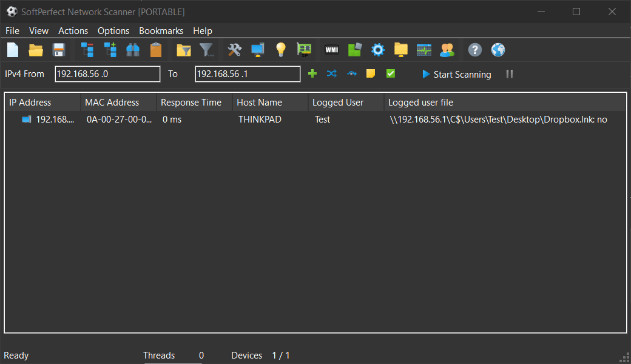
Task: Open the Options menu
Action: (x=113, y=31)
